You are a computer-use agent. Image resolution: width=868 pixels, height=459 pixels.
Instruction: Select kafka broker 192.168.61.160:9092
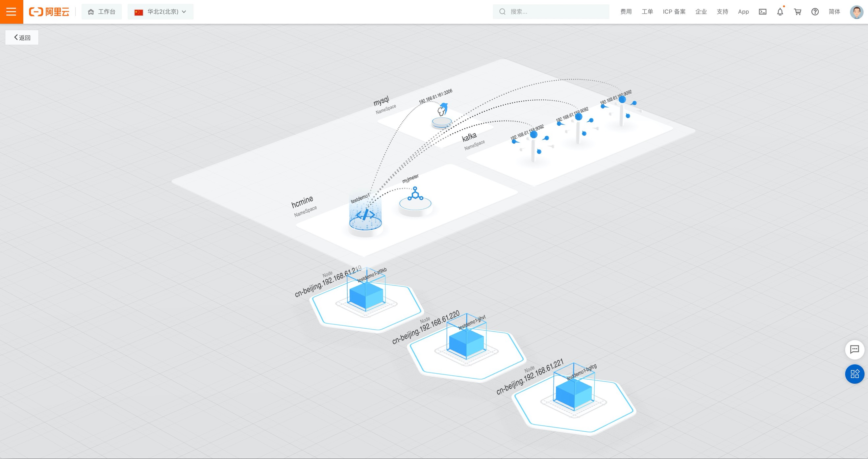[x=622, y=111]
